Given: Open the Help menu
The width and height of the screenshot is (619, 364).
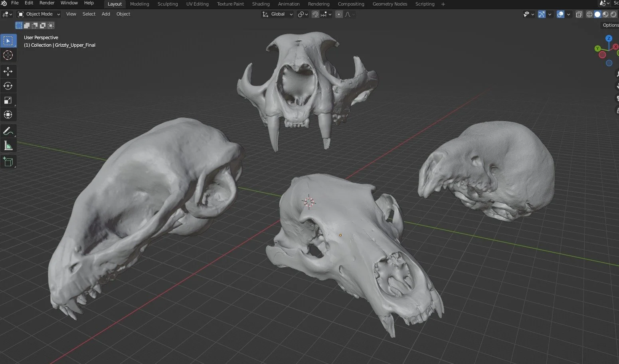Looking at the screenshot, I should coord(89,3).
